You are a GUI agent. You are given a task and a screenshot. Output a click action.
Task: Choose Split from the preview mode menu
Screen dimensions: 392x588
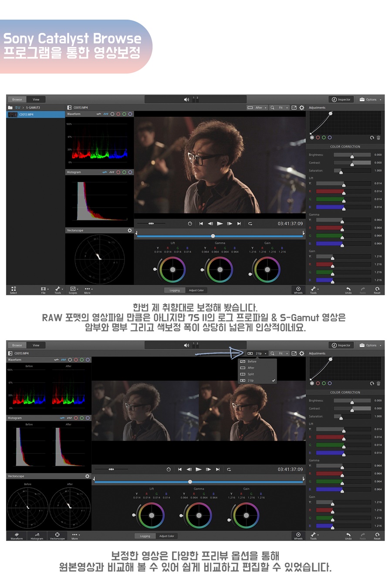coord(257,374)
